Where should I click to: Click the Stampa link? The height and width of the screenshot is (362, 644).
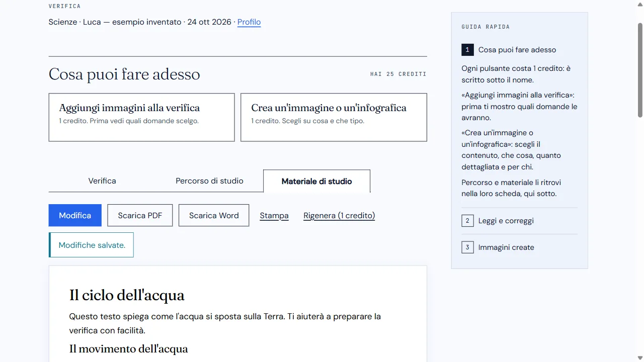pyautogui.click(x=274, y=216)
